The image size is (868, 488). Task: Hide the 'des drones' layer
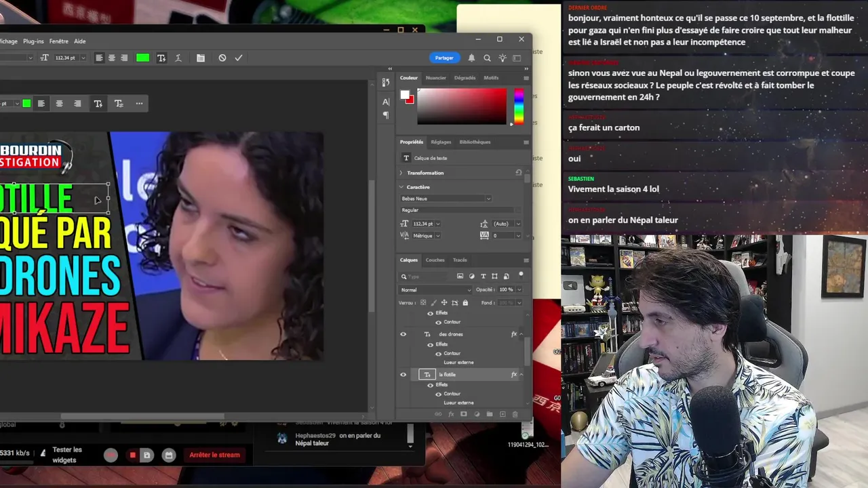click(403, 334)
